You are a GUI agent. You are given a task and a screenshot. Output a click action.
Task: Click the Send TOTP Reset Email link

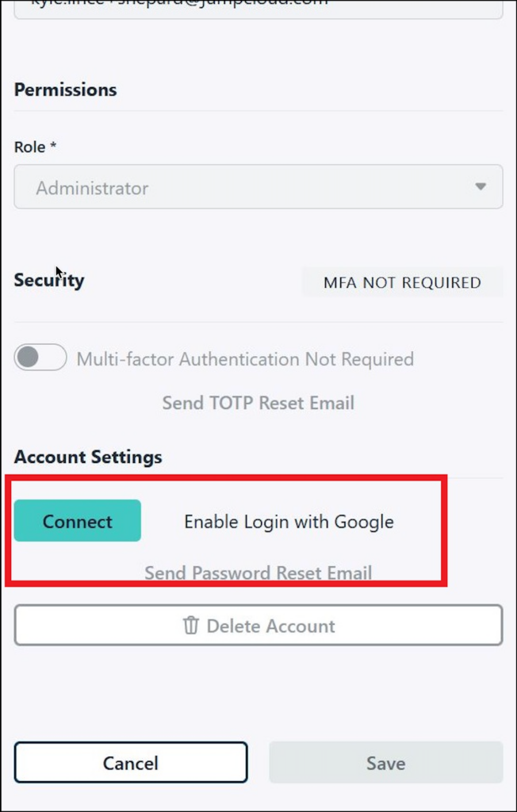258,403
